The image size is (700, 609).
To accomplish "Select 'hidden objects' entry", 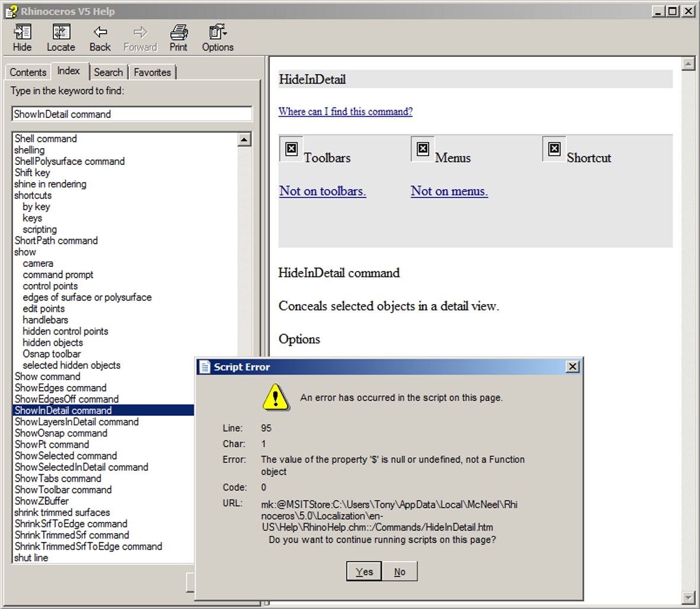I will click(x=53, y=342).
